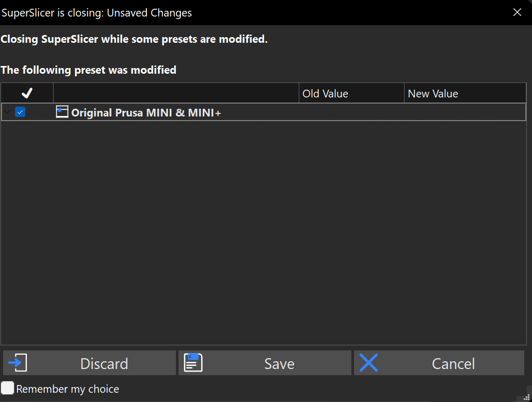
Task: Click the floppy disk icon on Save button
Action: point(192,363)
